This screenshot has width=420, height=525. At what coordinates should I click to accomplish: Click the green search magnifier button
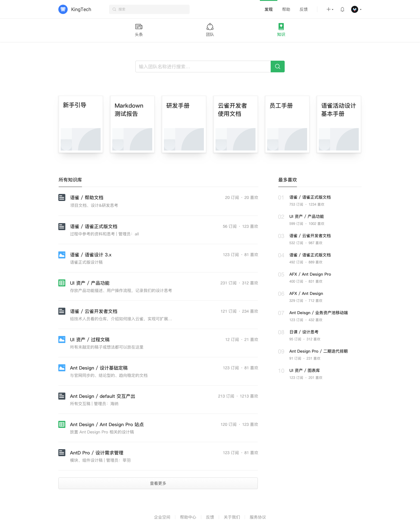(x=277, y=66)
